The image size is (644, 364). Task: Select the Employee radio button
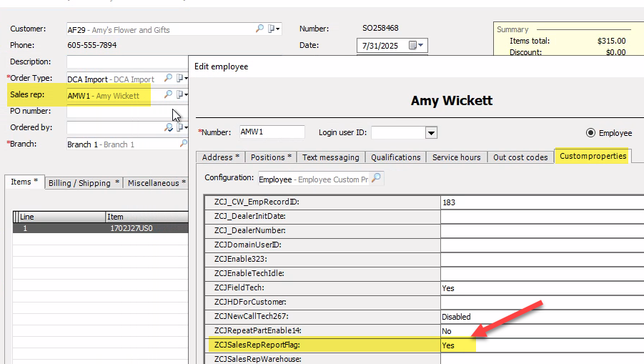(590, 133)
